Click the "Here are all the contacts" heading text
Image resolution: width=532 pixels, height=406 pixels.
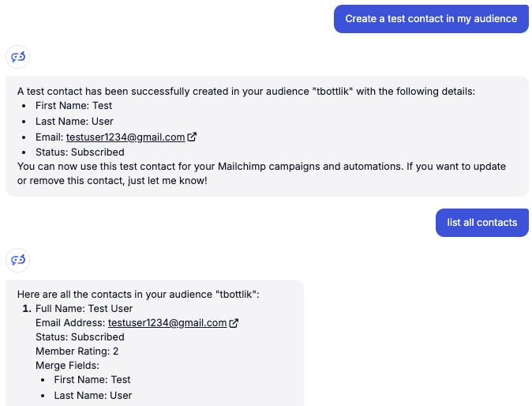(x=138, y=294)
